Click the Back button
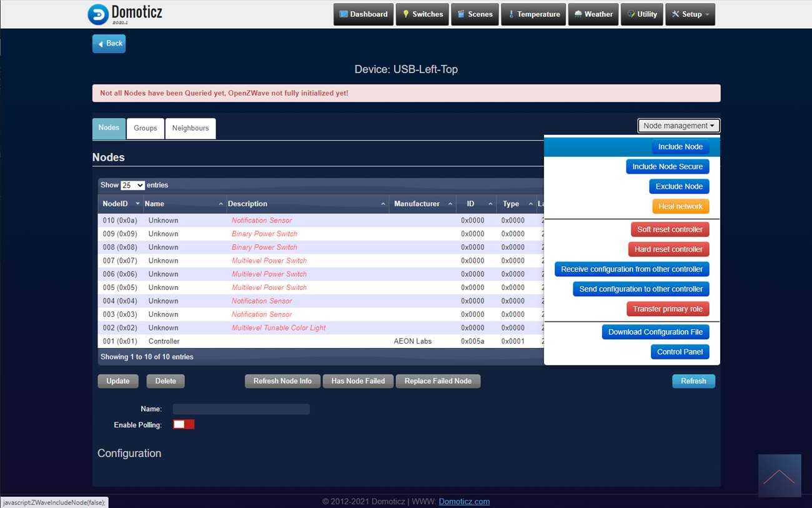The width and height of the screenshot is (812, 508). point(109,44)
